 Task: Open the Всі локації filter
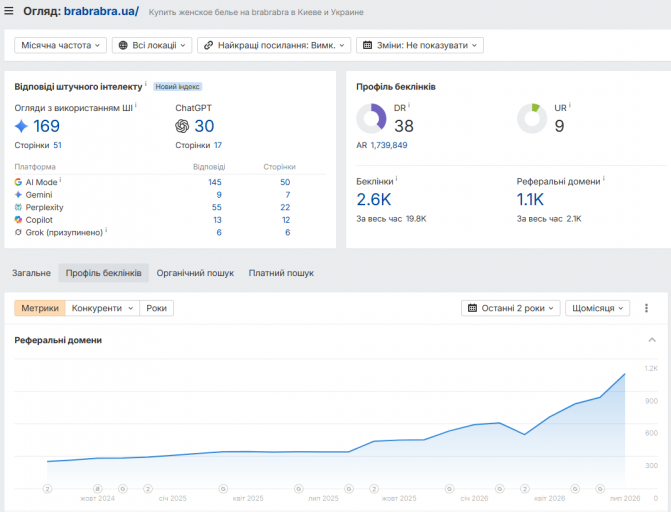click(x=152, y=45)
